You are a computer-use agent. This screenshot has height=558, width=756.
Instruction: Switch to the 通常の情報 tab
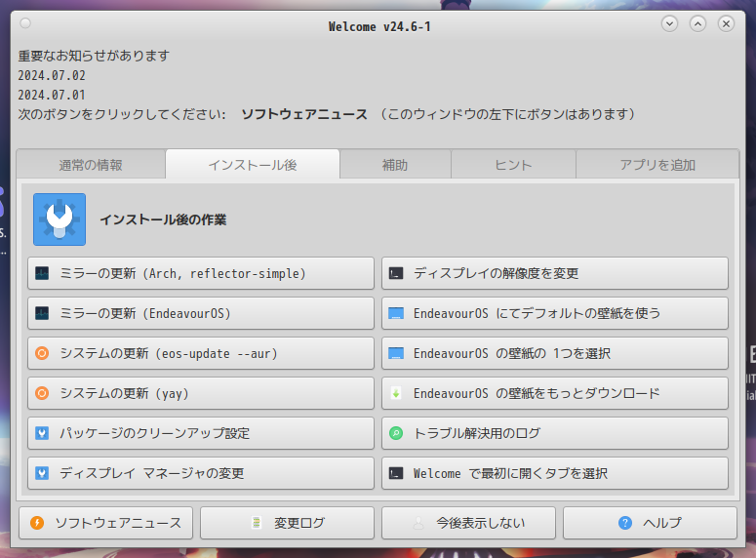91,165
